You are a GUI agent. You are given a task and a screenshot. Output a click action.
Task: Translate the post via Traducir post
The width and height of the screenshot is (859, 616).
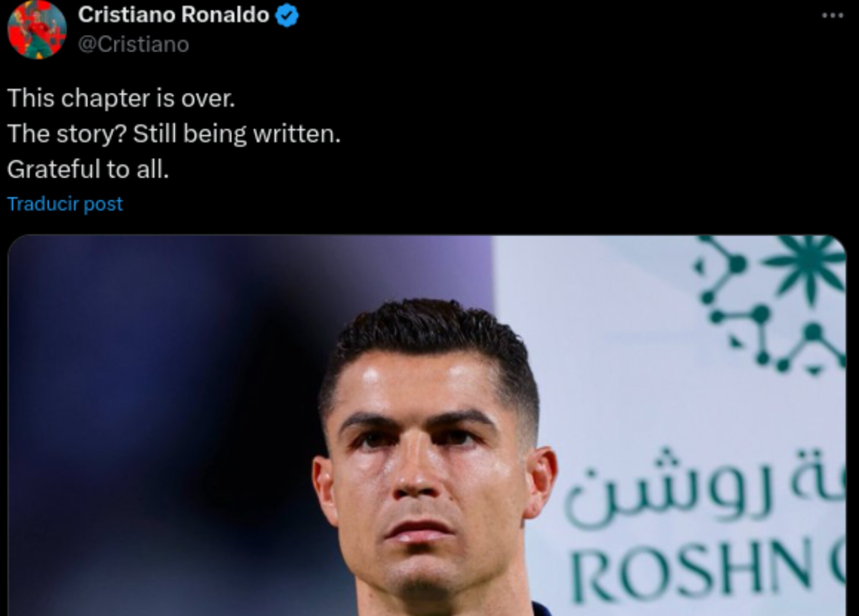tap(65, 204)
